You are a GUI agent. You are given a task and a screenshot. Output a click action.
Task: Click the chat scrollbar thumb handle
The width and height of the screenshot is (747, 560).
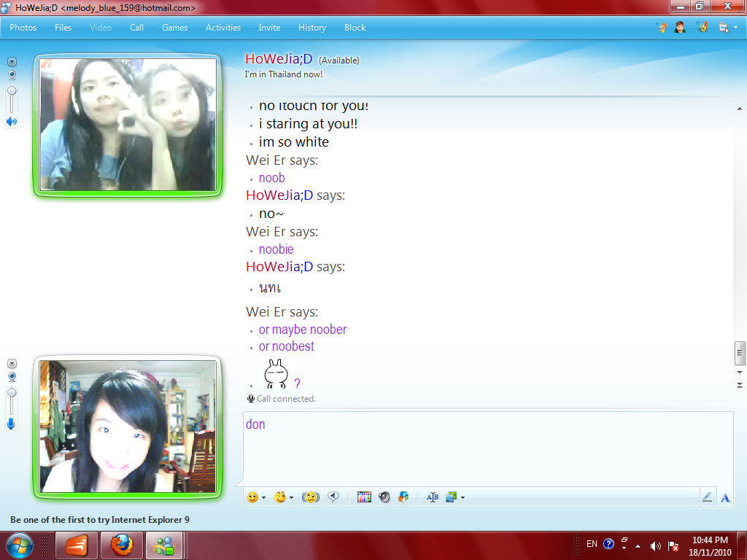pyautogui.click(x=740, y=353)
